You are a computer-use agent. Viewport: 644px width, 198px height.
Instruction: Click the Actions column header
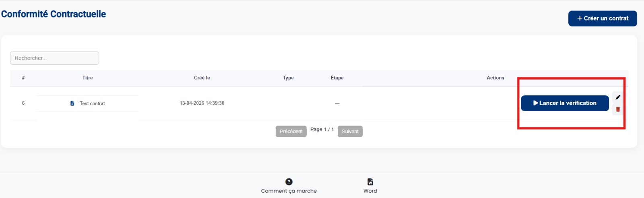[x=495, y=78]
